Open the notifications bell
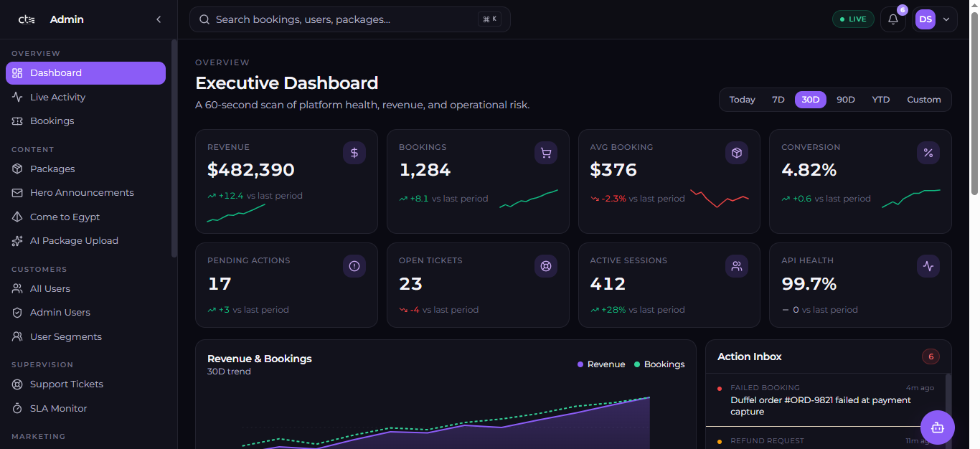Viewport: 980px width, 449px height. point(893,19)
